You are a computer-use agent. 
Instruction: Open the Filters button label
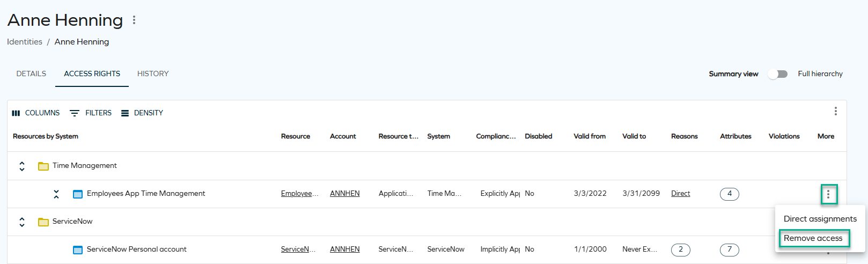point(99,113)
